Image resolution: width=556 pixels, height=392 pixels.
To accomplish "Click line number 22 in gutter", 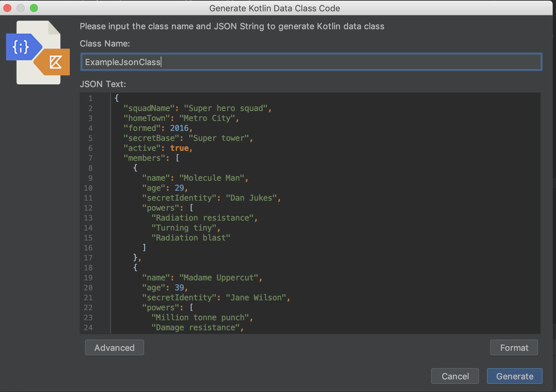I will pos(88,308).
